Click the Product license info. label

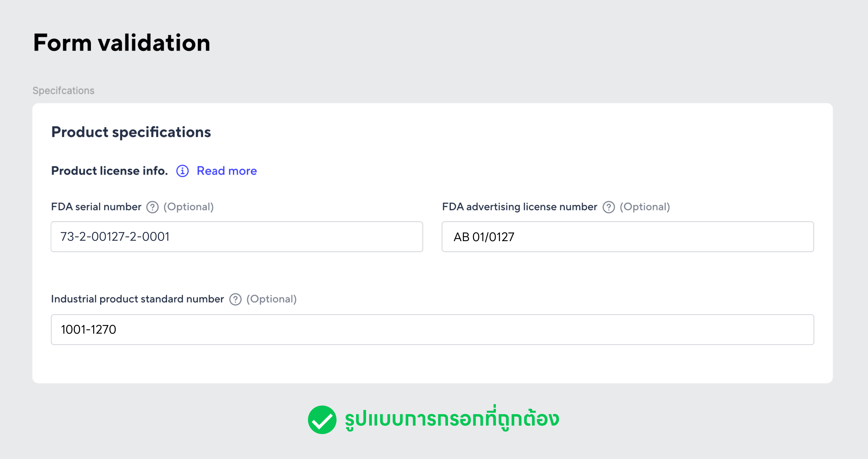click(110, 171)
